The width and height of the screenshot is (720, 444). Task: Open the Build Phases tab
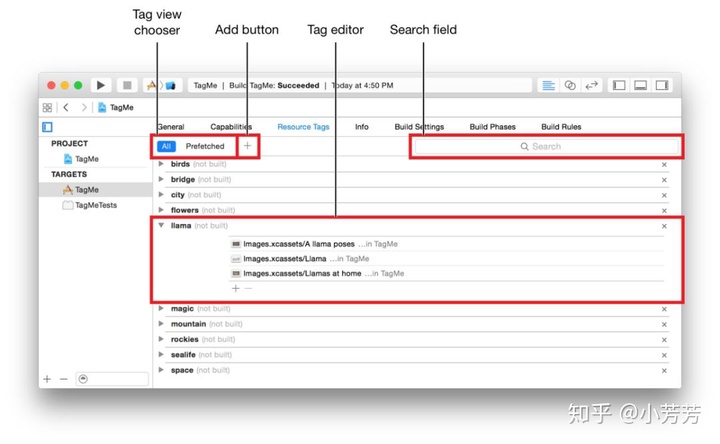click(492, 127)
